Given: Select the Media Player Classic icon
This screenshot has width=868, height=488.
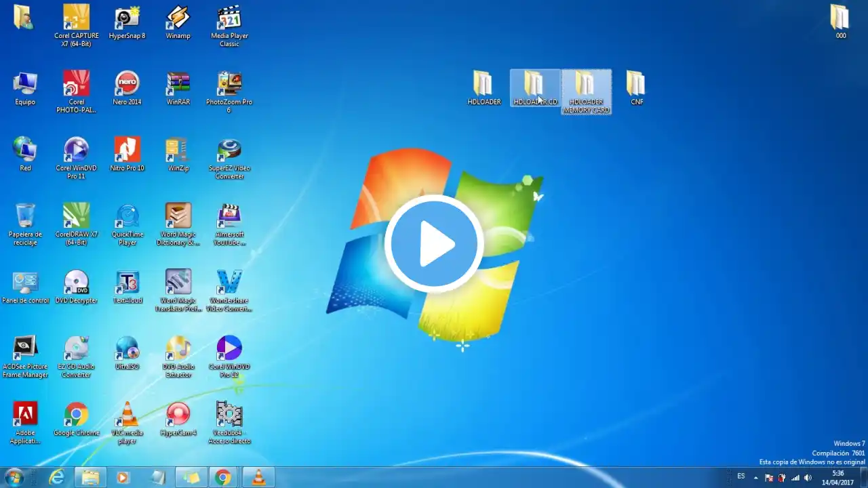Looking at the screenshot, I should point(229,26).
